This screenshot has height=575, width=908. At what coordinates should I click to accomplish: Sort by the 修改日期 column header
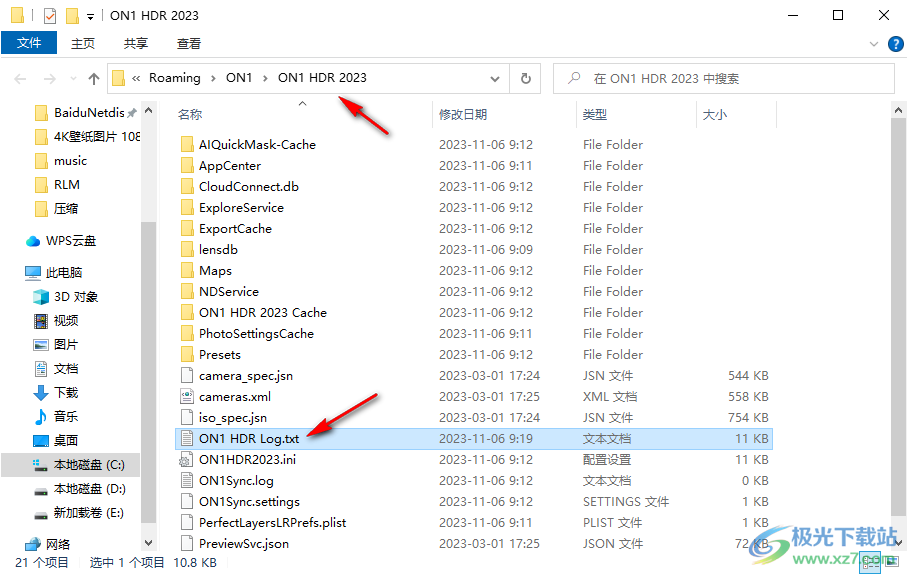tap(463, 115)
